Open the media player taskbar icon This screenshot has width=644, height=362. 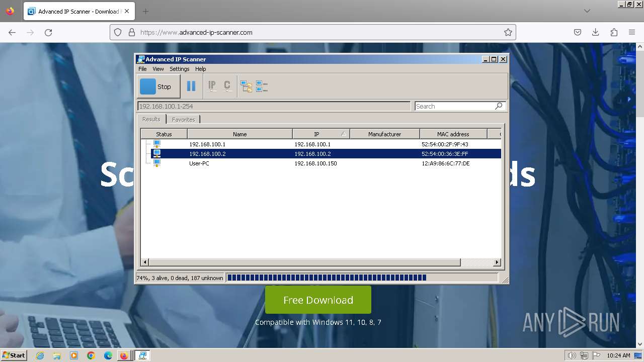74,355
